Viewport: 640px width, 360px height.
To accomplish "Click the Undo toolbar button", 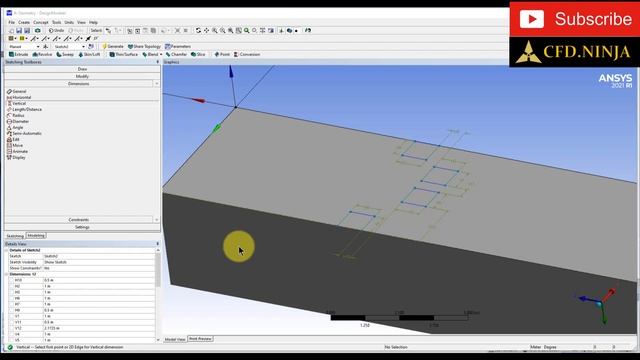I will coord(56,31).
